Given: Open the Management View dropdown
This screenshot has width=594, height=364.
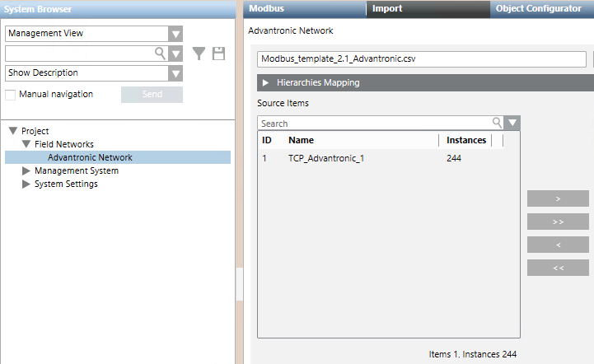Looking at the screenshot, I should click(x=175, y=34).
